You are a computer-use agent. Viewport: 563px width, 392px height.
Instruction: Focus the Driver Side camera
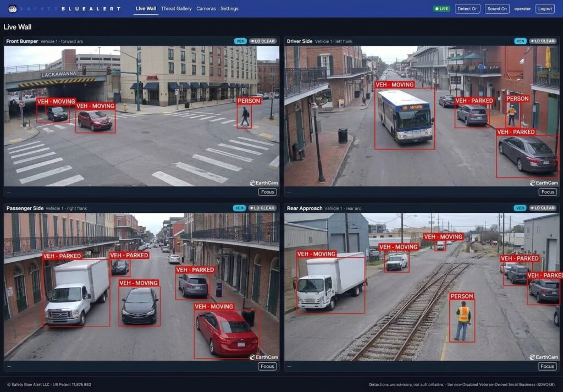(x=548, y=192)
